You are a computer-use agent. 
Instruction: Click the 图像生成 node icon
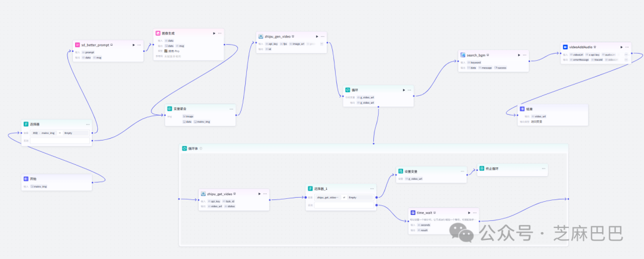[x=157, y=33]
